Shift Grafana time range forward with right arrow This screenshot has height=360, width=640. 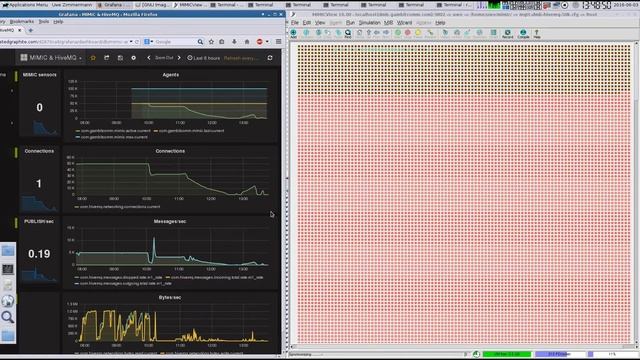(x=179, y=58)
